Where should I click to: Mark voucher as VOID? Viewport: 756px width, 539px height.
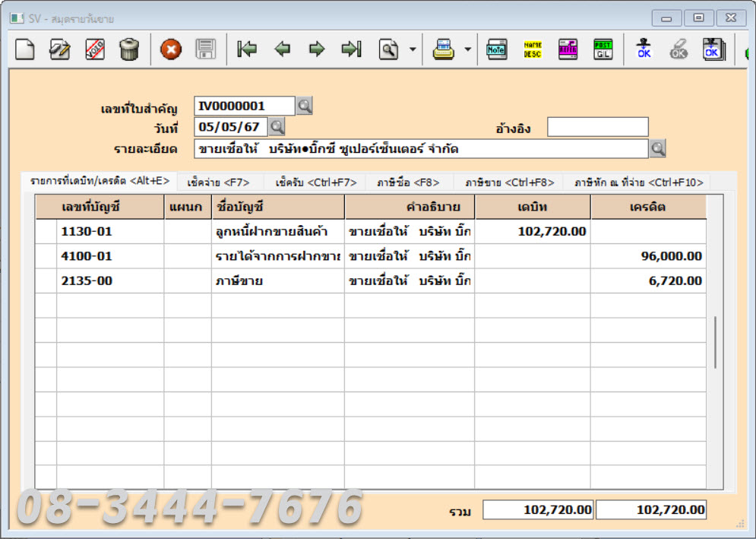(x=95, y=49)
